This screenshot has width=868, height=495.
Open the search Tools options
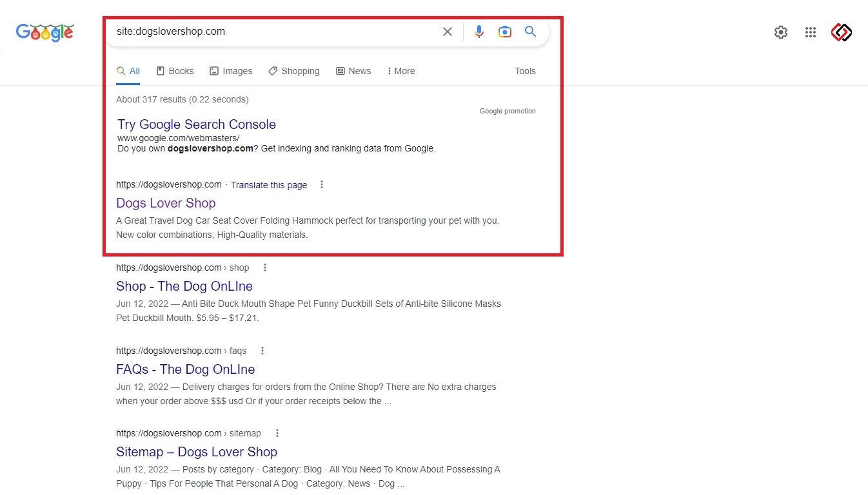coord(525,72)
